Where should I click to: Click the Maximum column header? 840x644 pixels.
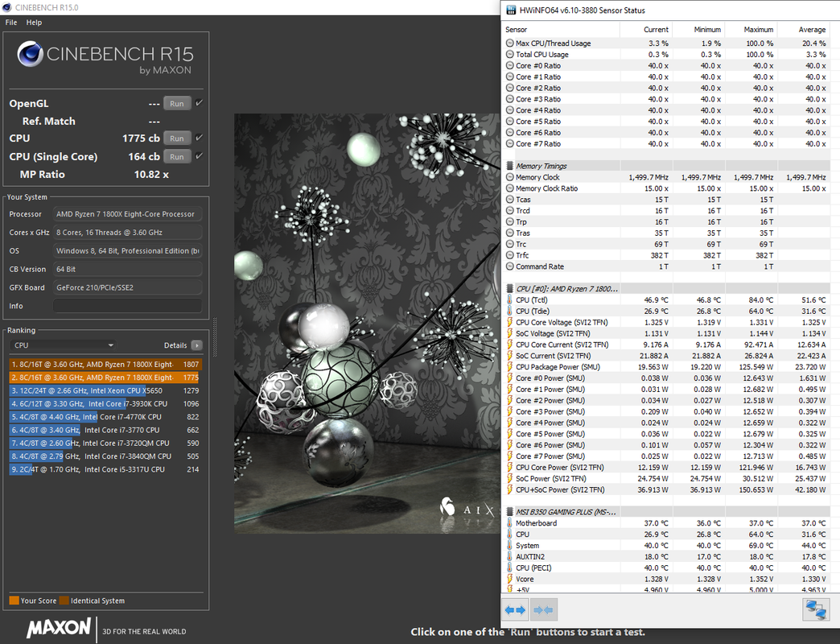point(751,30)
